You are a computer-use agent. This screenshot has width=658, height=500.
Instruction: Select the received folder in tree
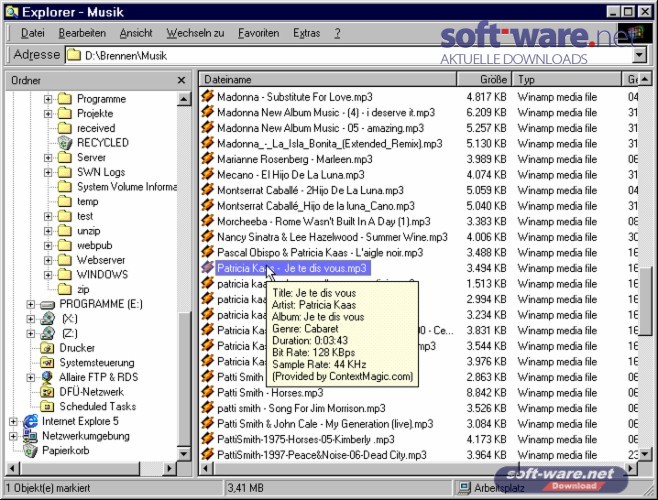click(x=96, y=128)
